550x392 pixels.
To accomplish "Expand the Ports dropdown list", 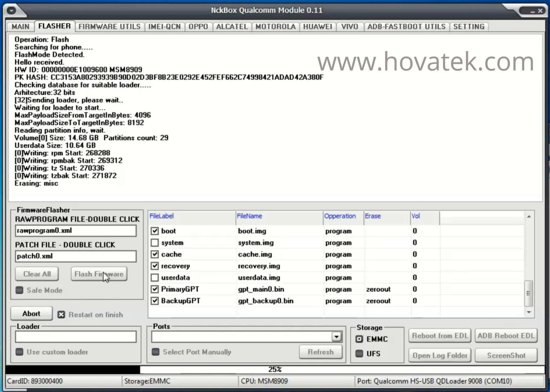I will click(x=336, y=337).
